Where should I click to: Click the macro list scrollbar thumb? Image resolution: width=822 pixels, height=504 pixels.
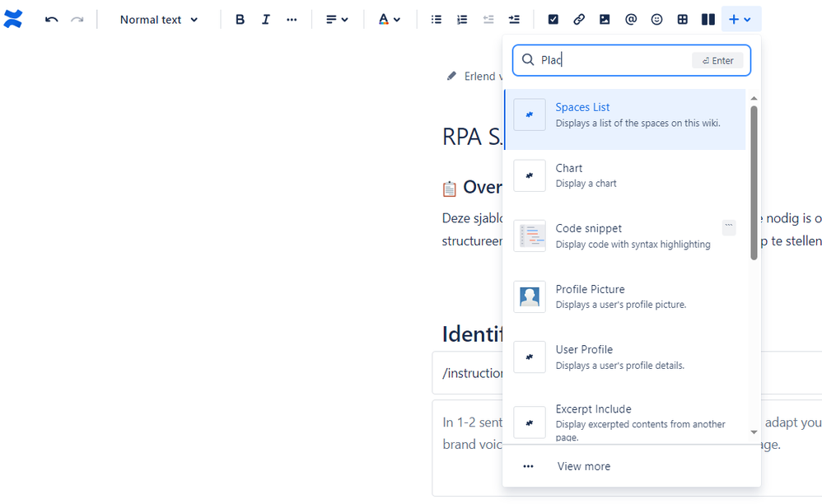754,183
